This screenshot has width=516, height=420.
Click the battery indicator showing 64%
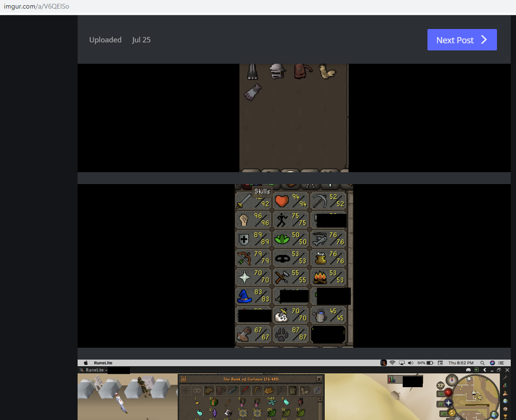pyautogui.click(x=425, y=363)
